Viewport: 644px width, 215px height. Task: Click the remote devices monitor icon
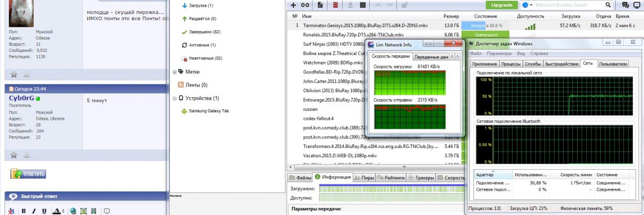click(637, 5)
